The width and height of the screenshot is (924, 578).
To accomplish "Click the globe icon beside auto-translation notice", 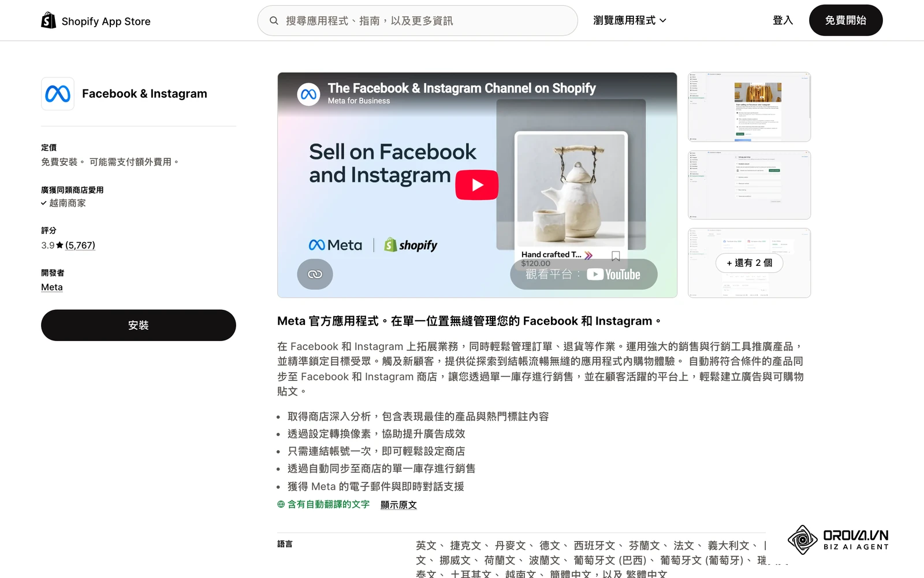I will click(281, 504).
